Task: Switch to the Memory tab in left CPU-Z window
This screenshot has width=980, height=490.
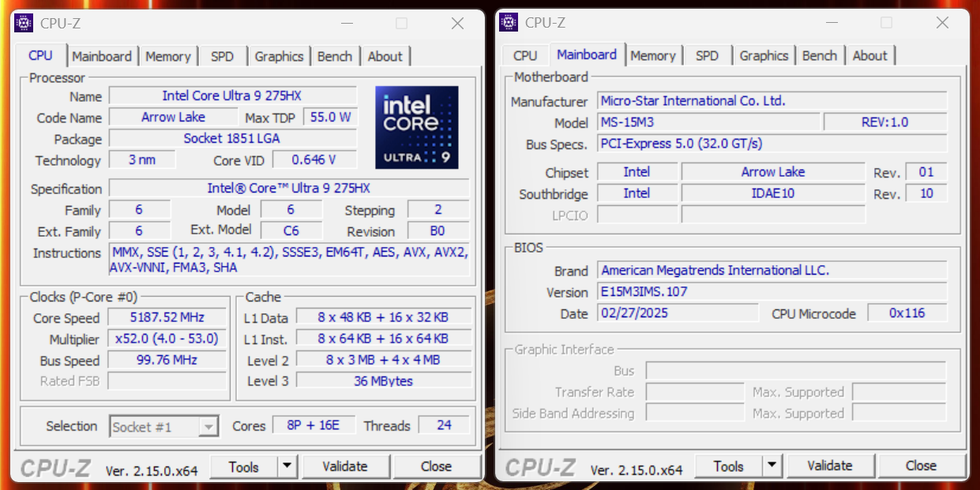Action: [167, 56]
